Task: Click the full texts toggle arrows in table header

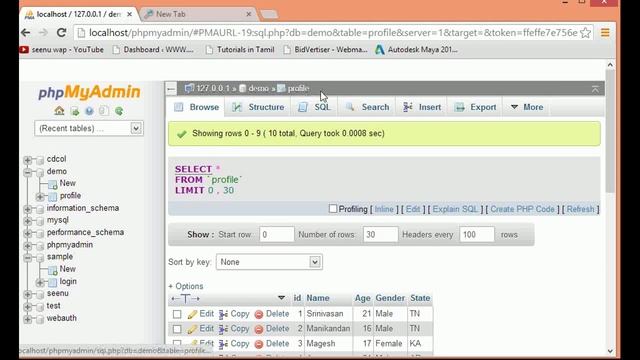Action: pyautogui.click(x=186, y=298)
